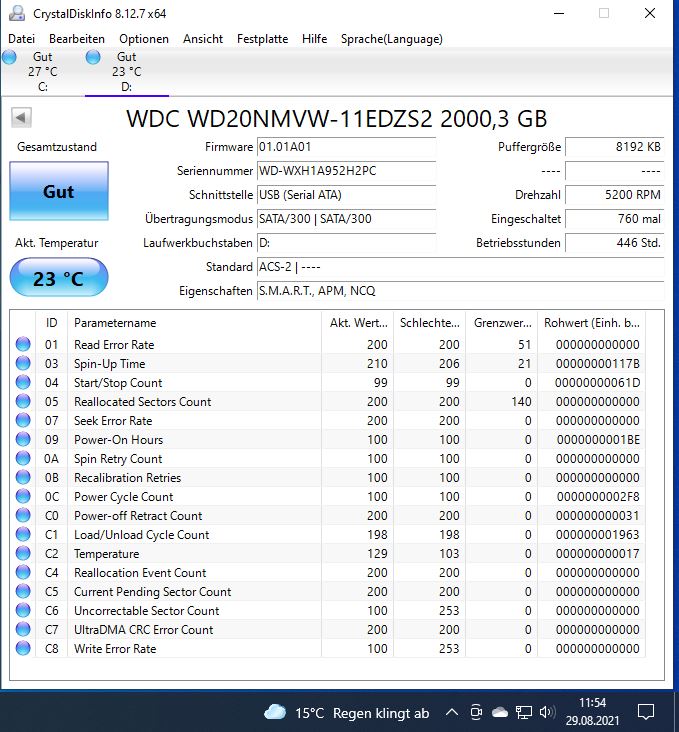Open the volume speaker tray icon
The height and width of the screenshot is (732, 679).
(547, 712)
